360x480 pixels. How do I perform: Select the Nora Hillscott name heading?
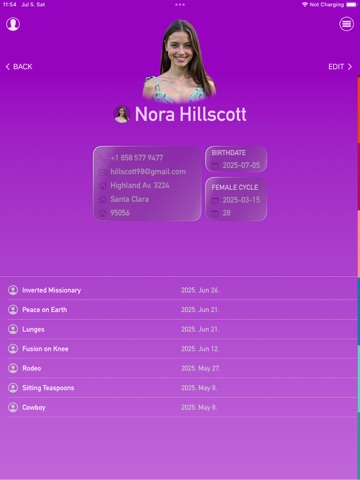(x=191, y=114)
